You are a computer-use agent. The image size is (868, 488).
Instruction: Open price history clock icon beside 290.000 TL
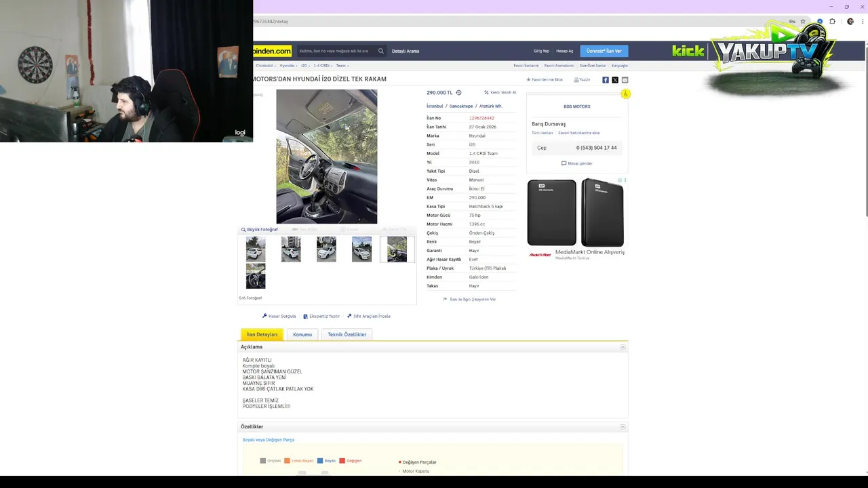[458, 93]
